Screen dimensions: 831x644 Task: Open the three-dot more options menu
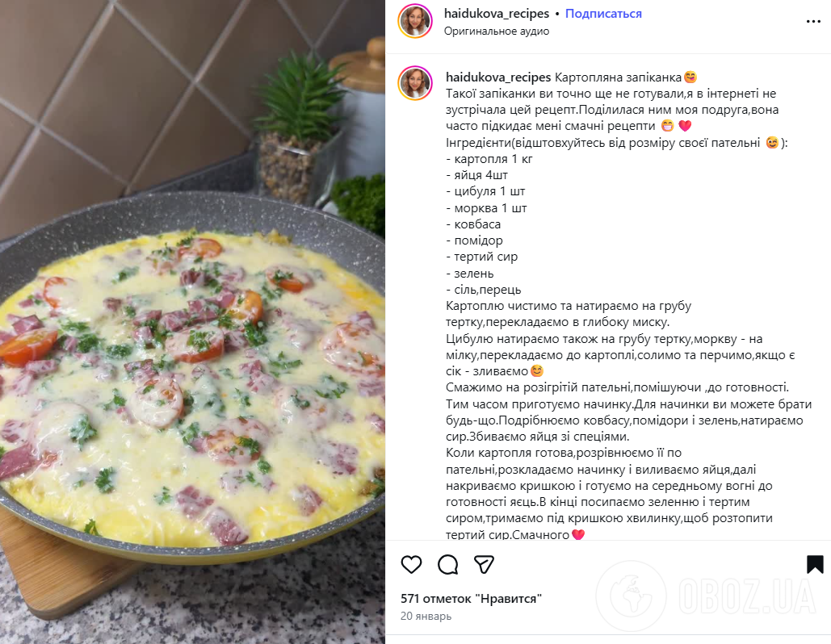pos(813,22)
